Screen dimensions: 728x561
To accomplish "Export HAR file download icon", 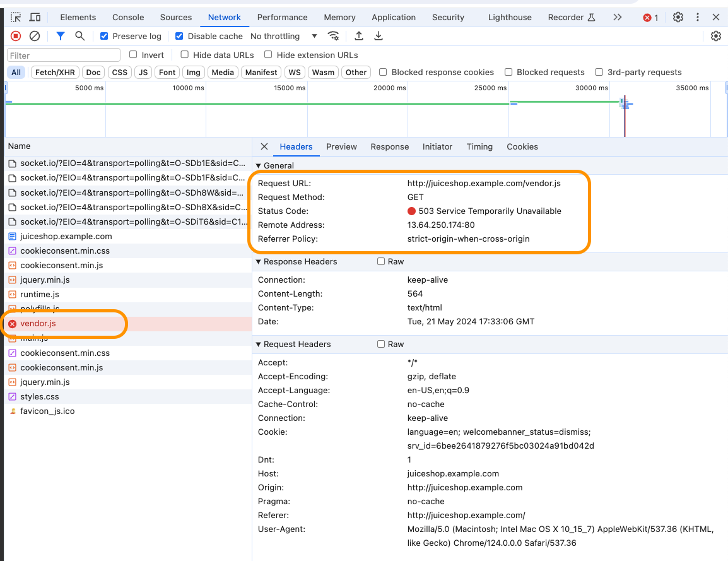I will pos(379,36).
